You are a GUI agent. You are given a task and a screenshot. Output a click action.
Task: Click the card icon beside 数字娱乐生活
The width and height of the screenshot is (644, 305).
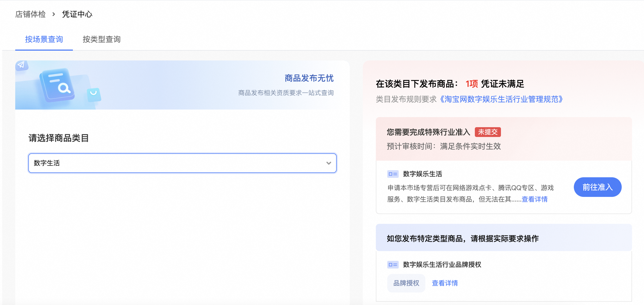click(393, 174)
